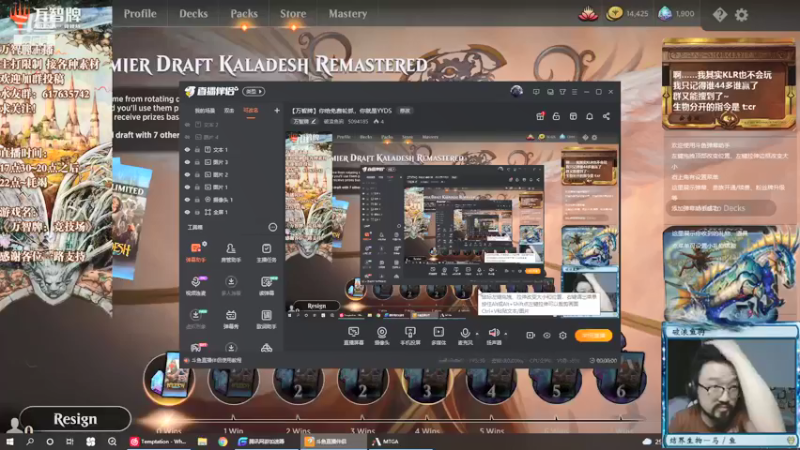Screen dimensions: 800x450
Task: Open the streamer tasks tool icon
Action: [266, 252]
